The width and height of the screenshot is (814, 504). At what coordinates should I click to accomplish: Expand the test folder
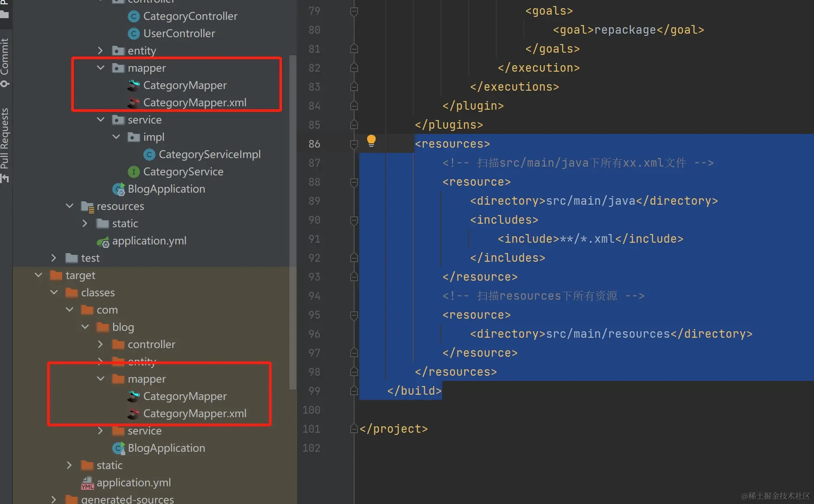tap(54, 258)
